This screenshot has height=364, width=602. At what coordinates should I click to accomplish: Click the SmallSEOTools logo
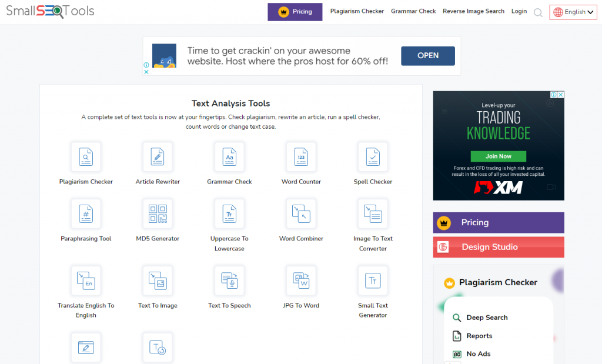coord(50,11)
